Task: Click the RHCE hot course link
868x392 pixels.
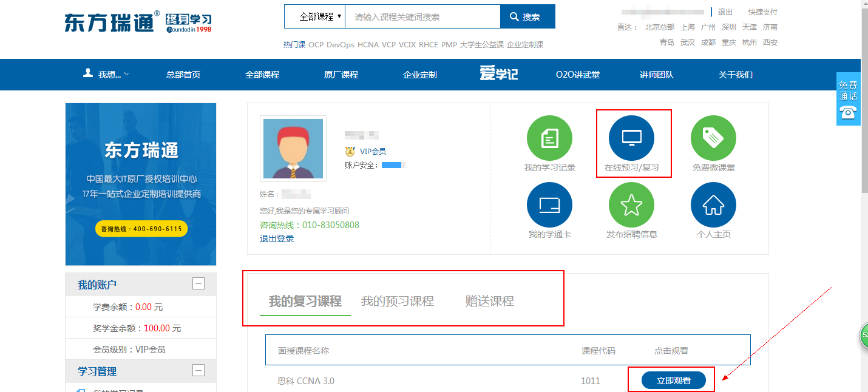Action: click(429, 45)
